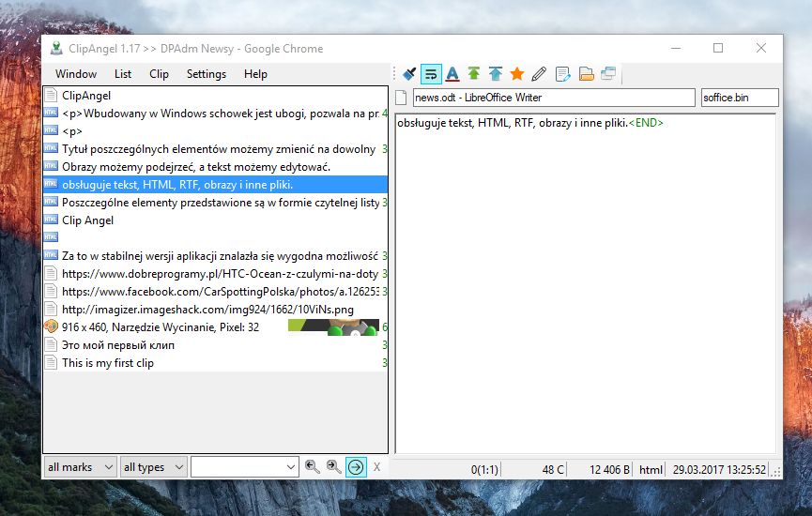
Task: Click the letter A text formatting icon
Action: click(452, 74)
